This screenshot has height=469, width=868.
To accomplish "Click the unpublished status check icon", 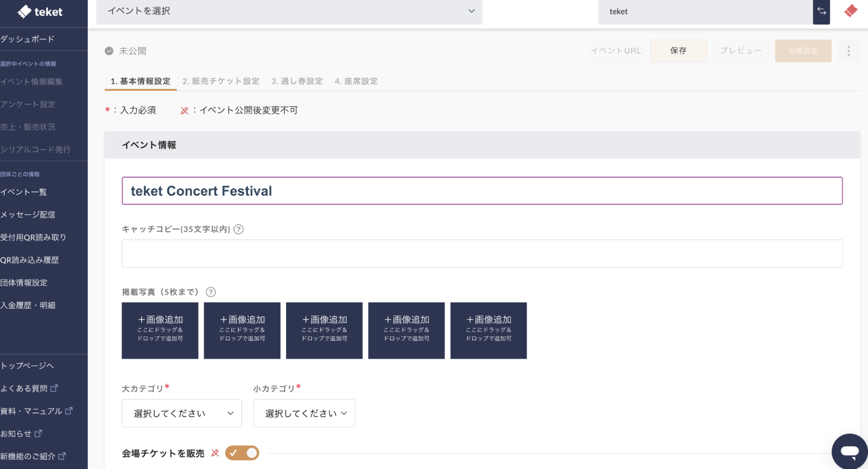I will (109, 51).
